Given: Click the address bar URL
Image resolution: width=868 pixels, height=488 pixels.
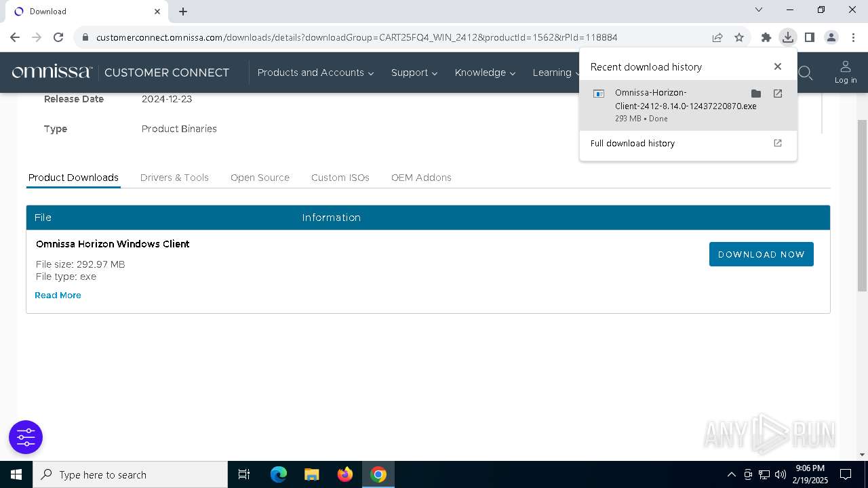Looking at the screenshot, I should coord(357,37).
